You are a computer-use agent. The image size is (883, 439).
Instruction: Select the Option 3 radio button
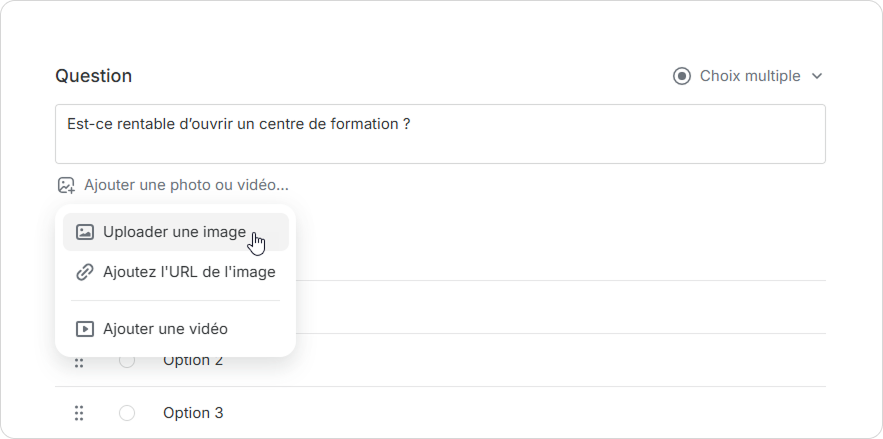coord(127,413)
